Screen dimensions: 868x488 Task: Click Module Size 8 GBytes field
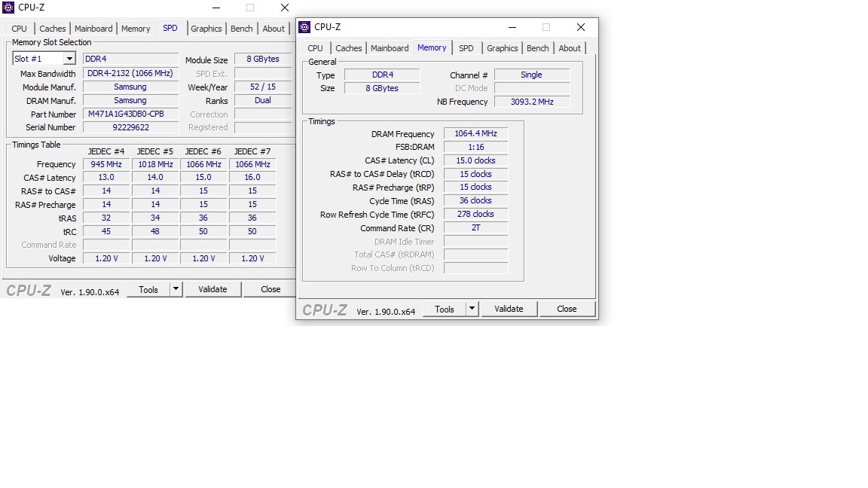tap(263, 59)
